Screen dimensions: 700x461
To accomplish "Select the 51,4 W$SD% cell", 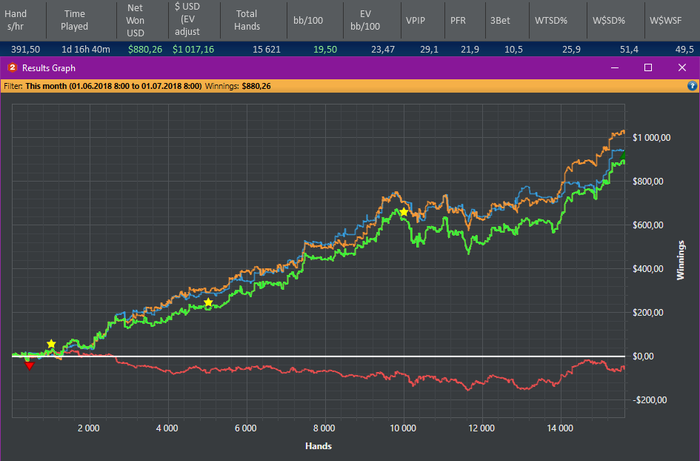I will [629, 49].
